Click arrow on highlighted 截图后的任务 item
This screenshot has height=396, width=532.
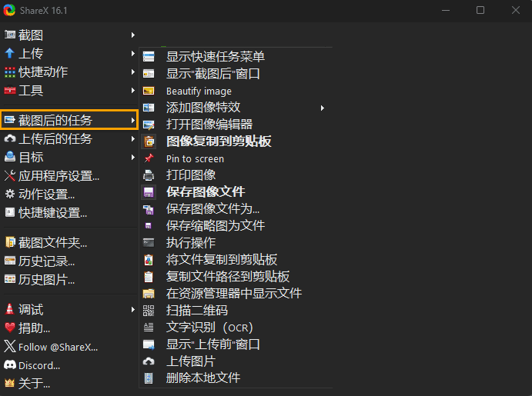(x=133, y=120)
